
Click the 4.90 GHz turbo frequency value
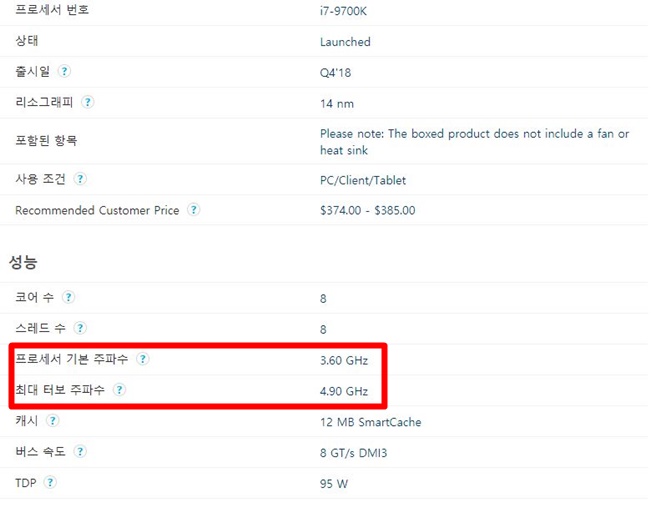coord(345,391)
